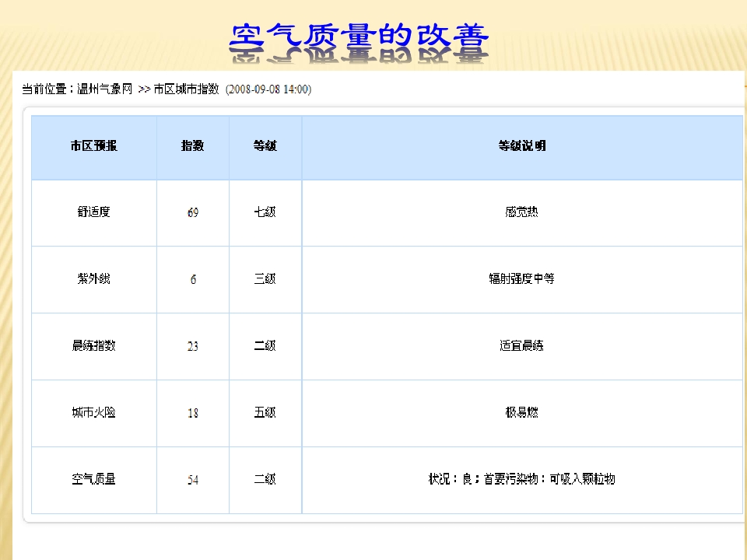Click the comfort index value 69
This screenshot has width=747, height=560.
[192, 212]
